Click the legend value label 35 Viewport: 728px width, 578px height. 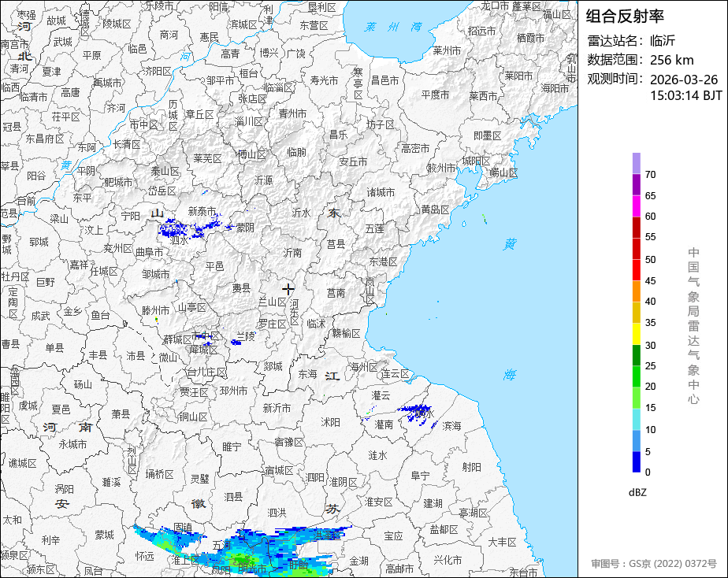point(651,323)
